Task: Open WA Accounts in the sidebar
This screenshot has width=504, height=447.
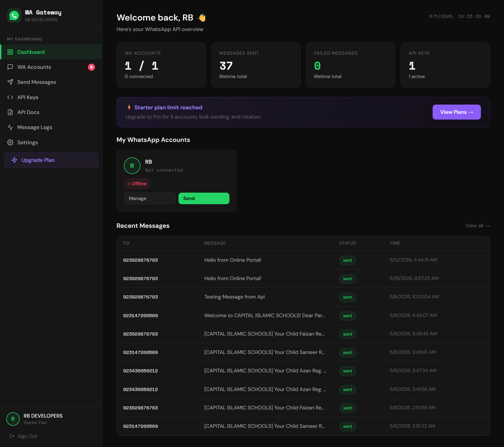Action: pos(51,67)
